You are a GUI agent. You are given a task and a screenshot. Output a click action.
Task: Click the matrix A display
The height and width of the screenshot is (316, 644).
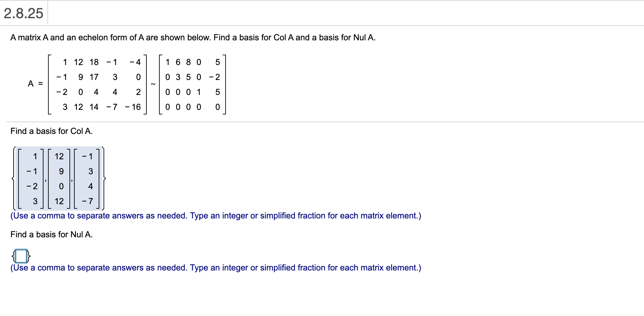(x=97, y=85)
